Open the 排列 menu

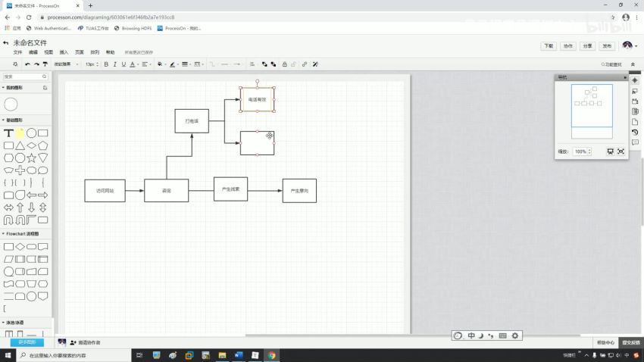click(x=95, y=52)
